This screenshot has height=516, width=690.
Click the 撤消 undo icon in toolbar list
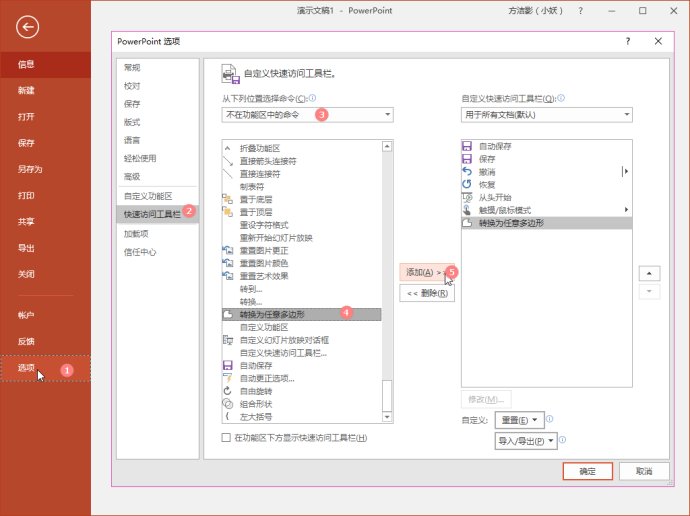tap(467, 172)
